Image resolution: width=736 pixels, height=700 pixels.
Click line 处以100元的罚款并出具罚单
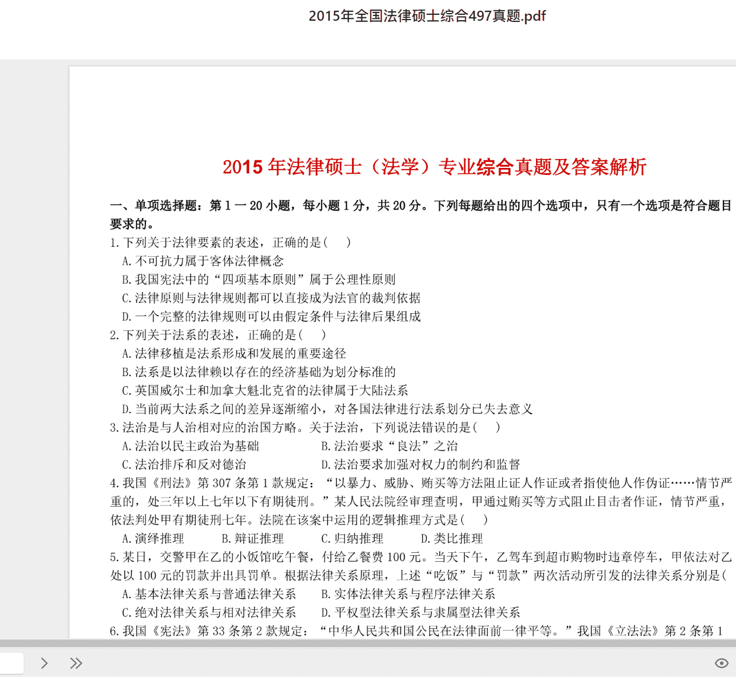click(418, 575)
